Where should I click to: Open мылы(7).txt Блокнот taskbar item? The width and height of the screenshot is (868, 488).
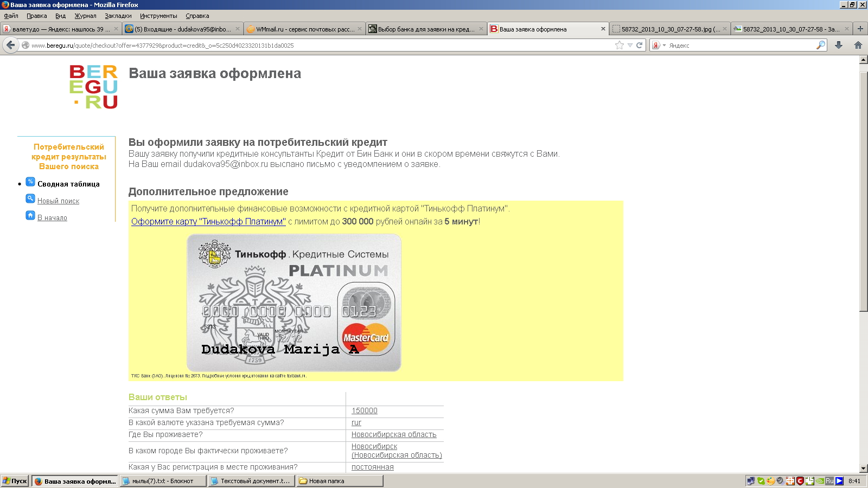tap(164, 481)
